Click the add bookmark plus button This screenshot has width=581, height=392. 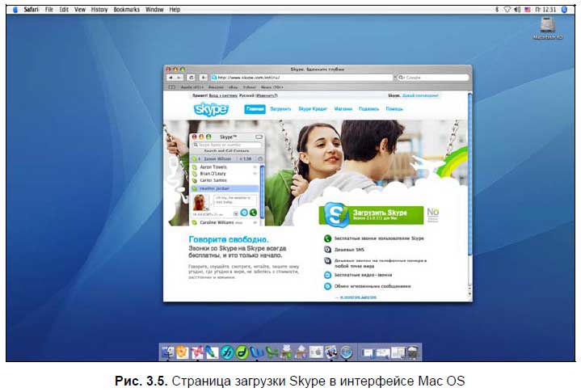pyautogui.click(x=202, y=78)
